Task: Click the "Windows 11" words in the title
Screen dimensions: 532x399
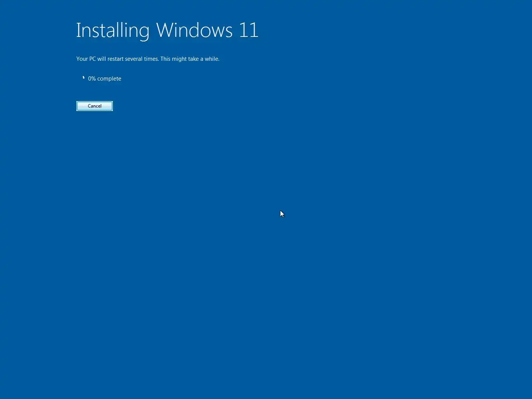Action: tap(207, 30)
